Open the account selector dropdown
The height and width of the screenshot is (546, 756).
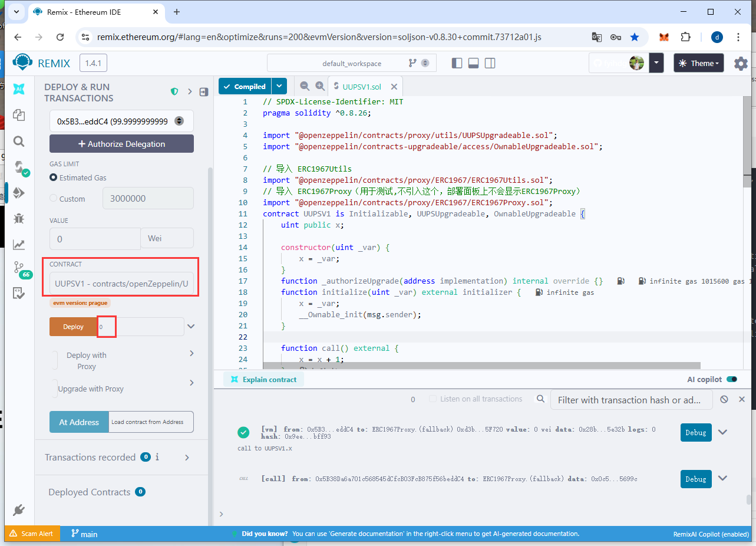[x=121, y=121]
